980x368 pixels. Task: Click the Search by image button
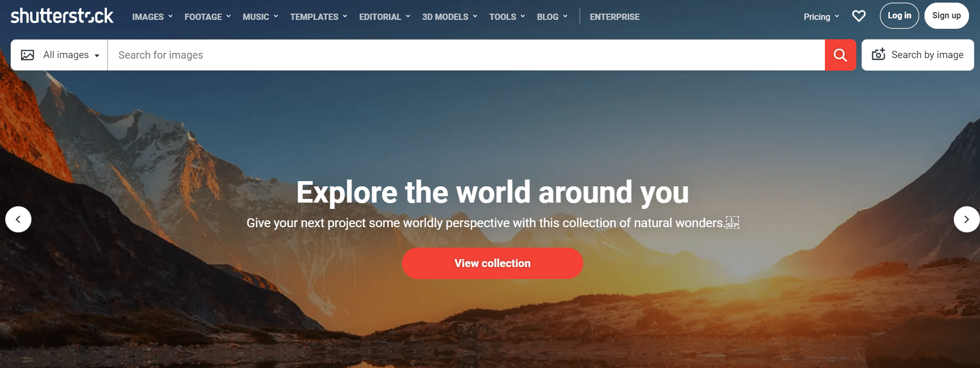click(x=917, y=55)
